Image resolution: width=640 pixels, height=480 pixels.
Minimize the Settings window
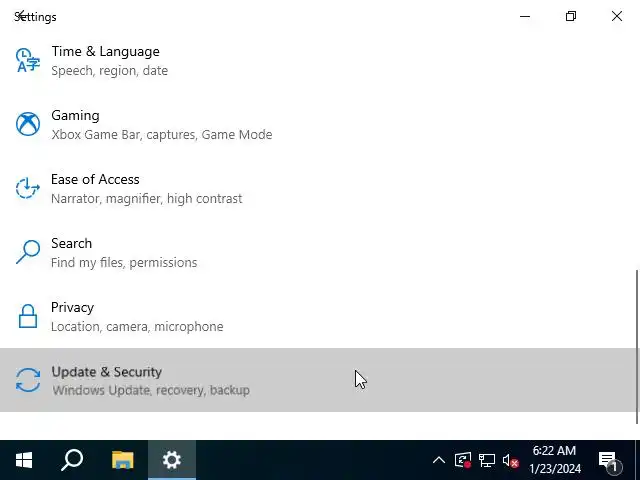click(525, 16)
